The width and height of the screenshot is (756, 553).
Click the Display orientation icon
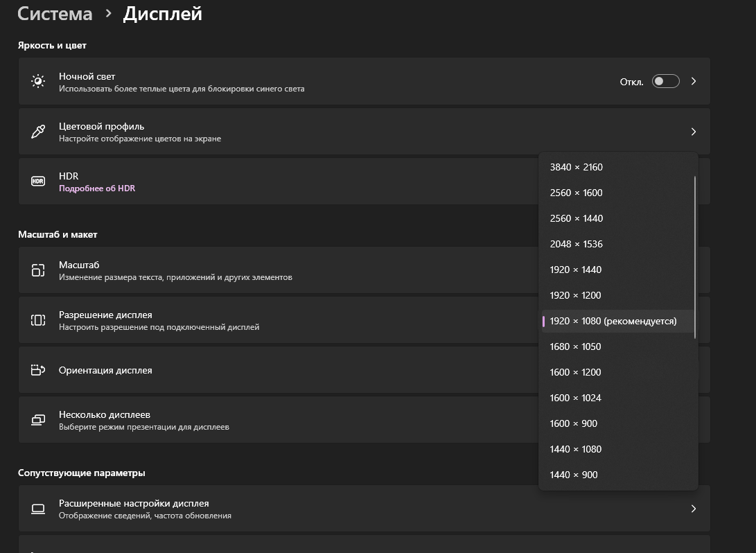point(38,370)
